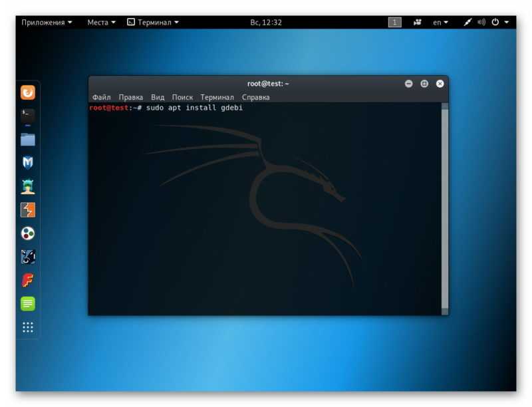Click the command text sudo apt install gdebi
This screenshot has height=407, width=532.
point(194,108)
